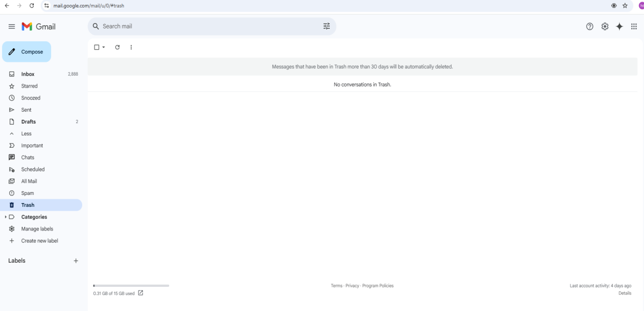Open the Snoozed folder
The width and height of the screenshot is (644, 311).
(x=41, y=98)
